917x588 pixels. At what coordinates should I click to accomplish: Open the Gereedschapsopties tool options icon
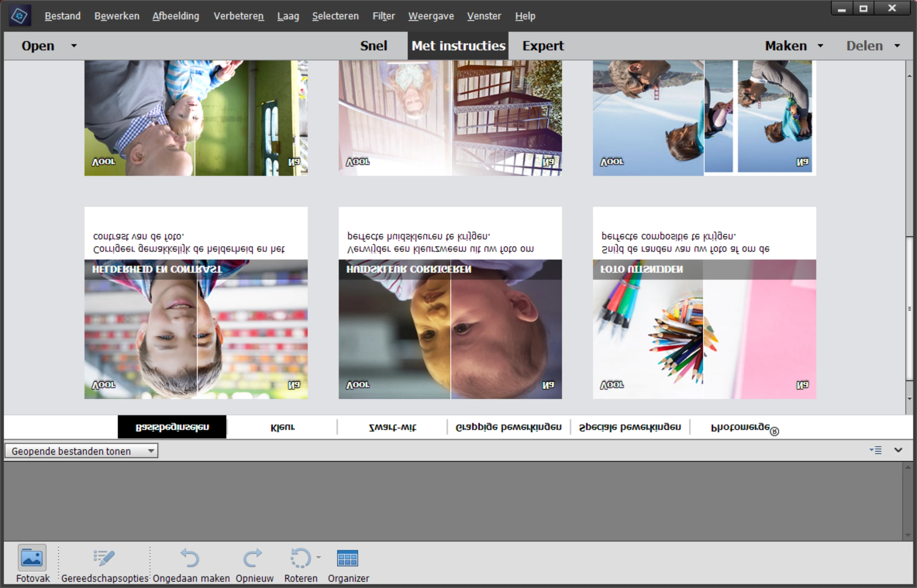tap(104, 558)
